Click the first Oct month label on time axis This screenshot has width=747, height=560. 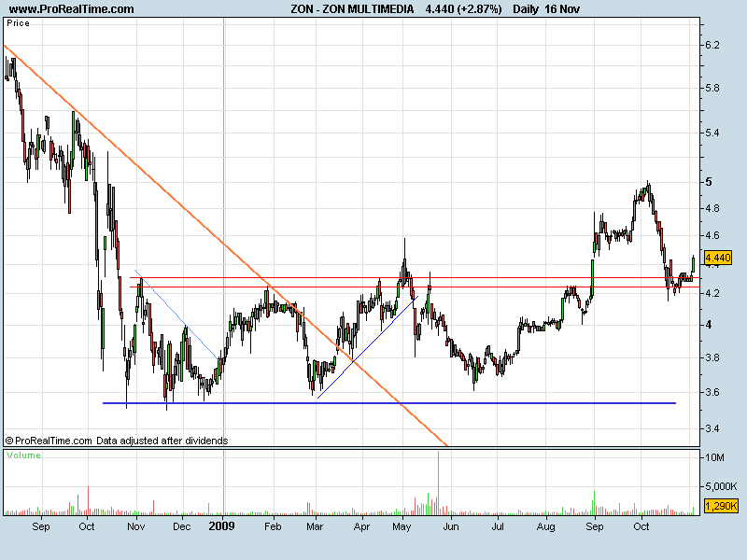(x=87, y=526)
